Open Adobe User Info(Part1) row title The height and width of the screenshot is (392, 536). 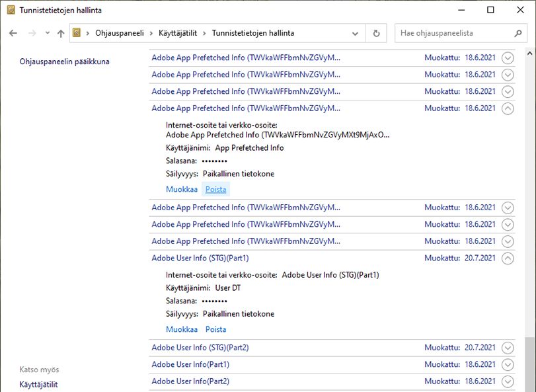(x=190, y=365)
